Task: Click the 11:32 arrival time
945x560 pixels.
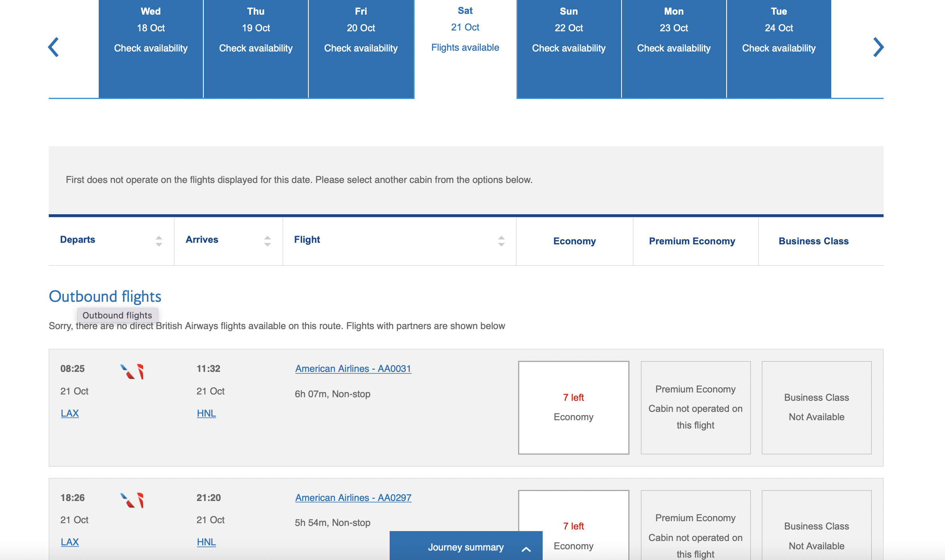Action: click(209, 369)
